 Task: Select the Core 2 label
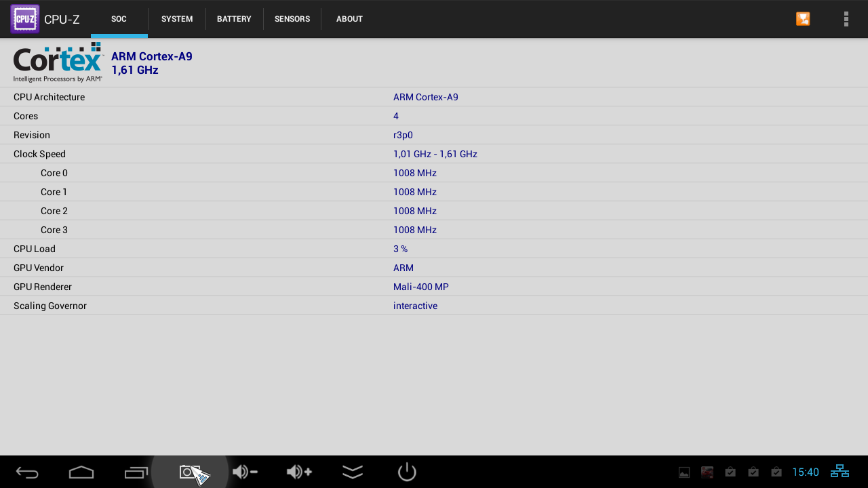click(x=54, y=211)
